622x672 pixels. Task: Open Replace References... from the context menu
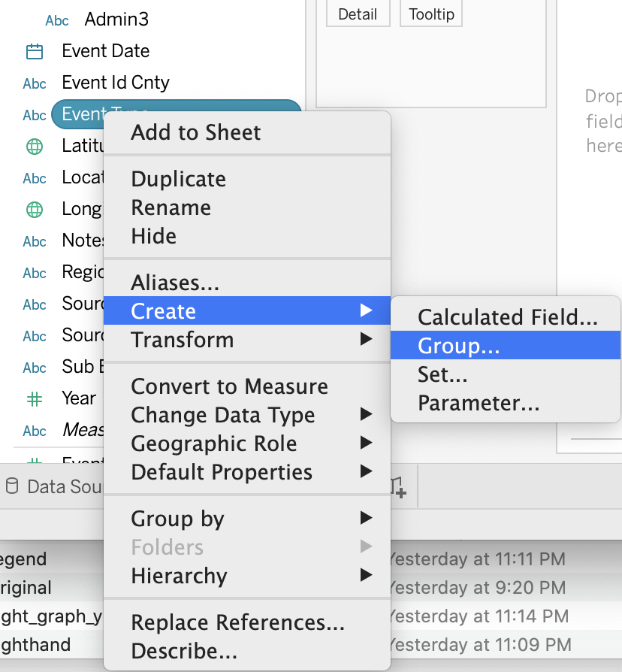(237, 622)
